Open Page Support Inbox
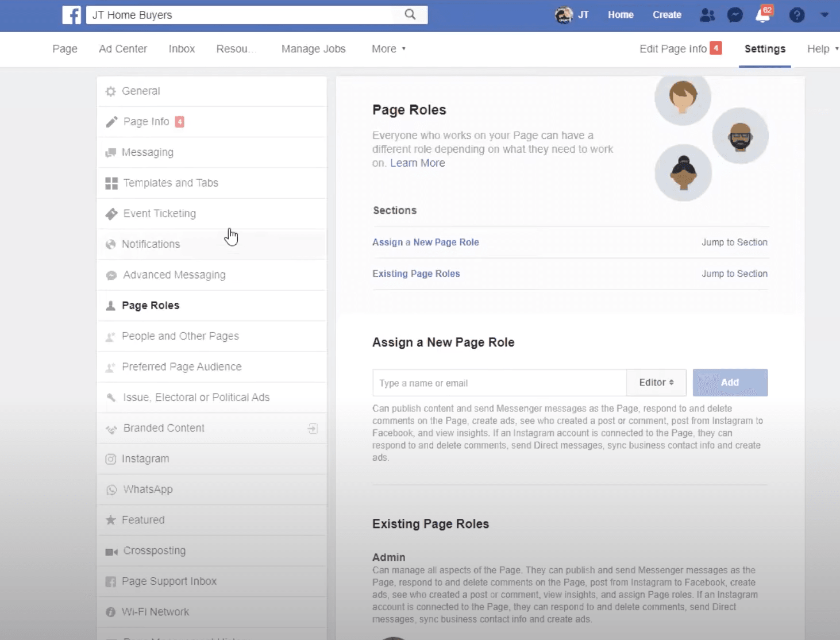The height and width of the screenshot is (640, 840). click(x=212, y=581)
